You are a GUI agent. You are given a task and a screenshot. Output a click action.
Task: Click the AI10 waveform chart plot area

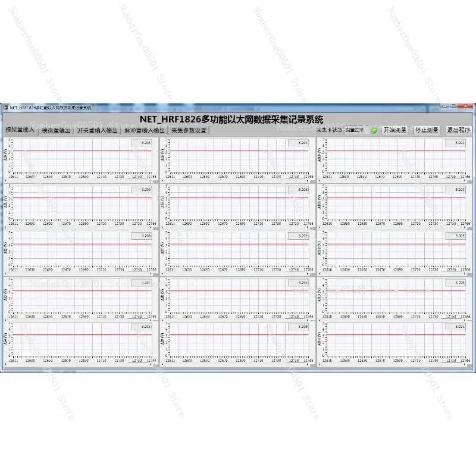(x=396, y=156)
